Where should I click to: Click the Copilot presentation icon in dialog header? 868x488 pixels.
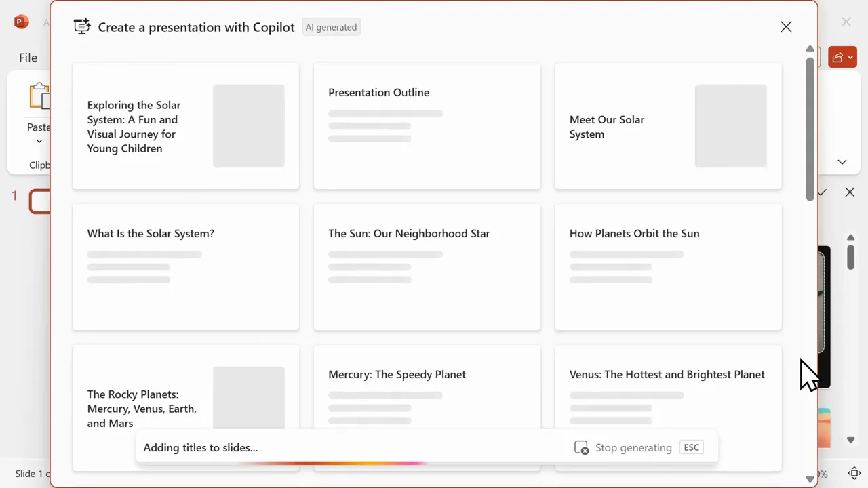(82, 27)
